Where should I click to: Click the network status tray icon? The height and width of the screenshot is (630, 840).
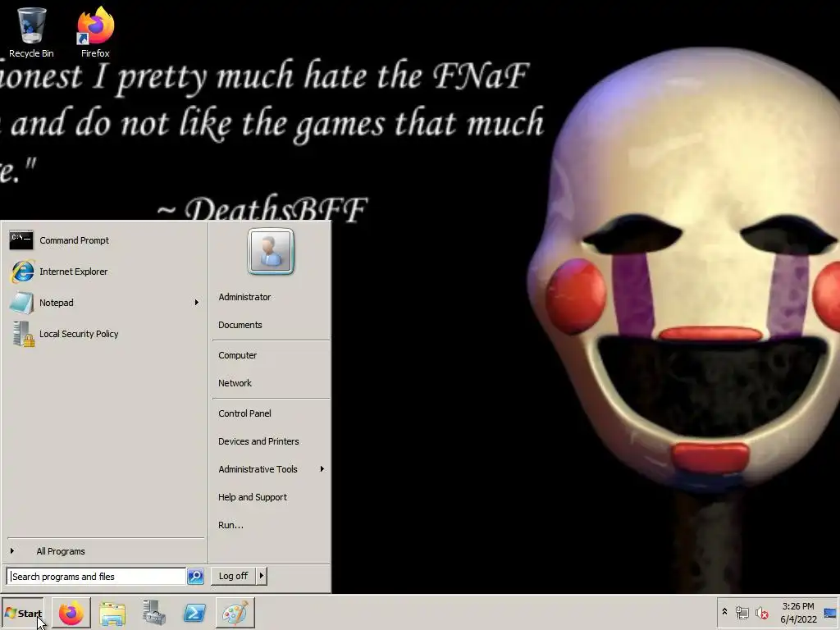click(x=742, y=612)
